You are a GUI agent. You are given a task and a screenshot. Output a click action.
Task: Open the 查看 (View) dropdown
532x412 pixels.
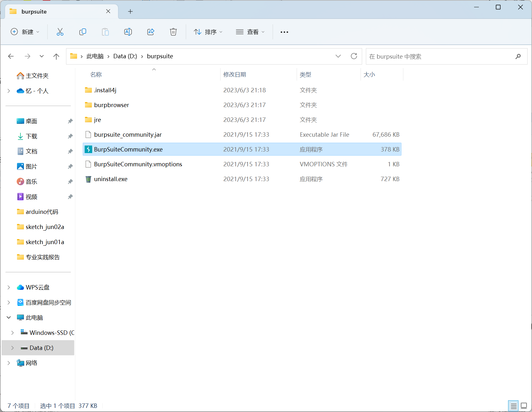click(x=250, y=32)
